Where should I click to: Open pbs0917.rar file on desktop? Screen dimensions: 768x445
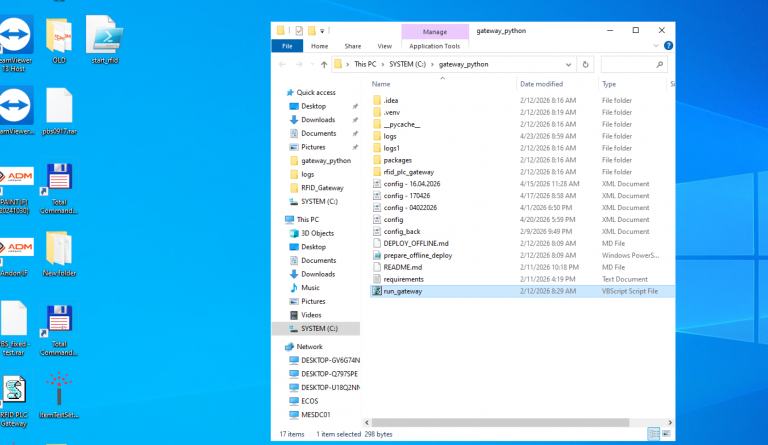(x=59, y=112)
